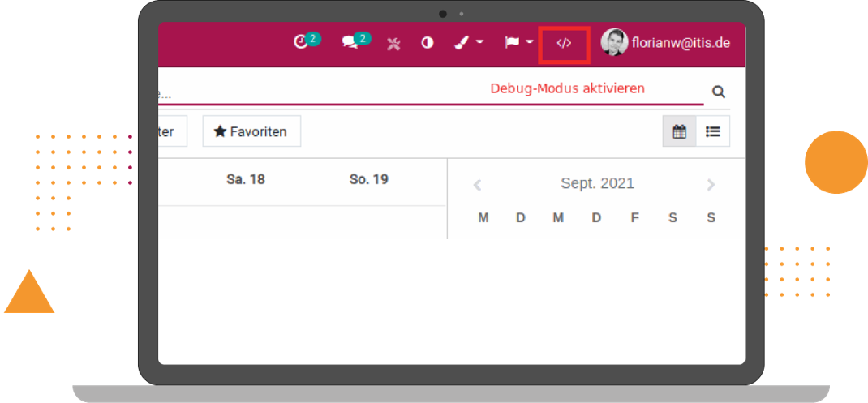Select the So. 19 day column header

(x=368, y=179)
